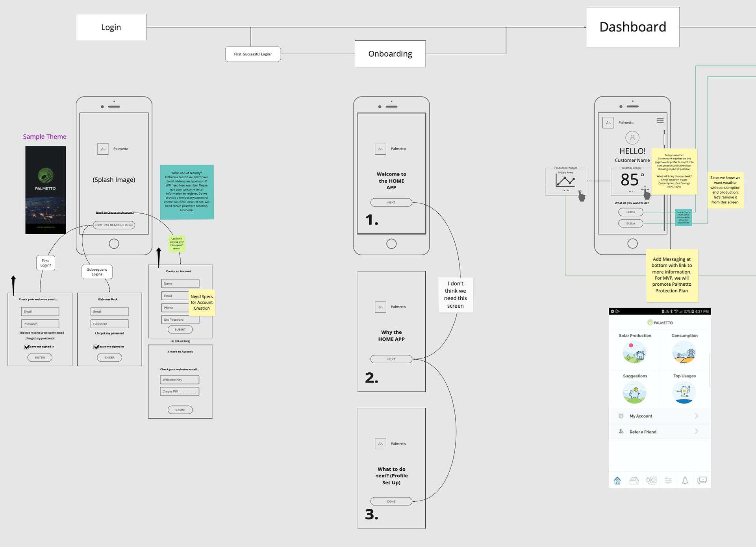The width and height of the screenshot is (756, 547).
Task: Tap the sliders settings icon in bottom bar
Action: pyautogui.click(x=668, y=480)
